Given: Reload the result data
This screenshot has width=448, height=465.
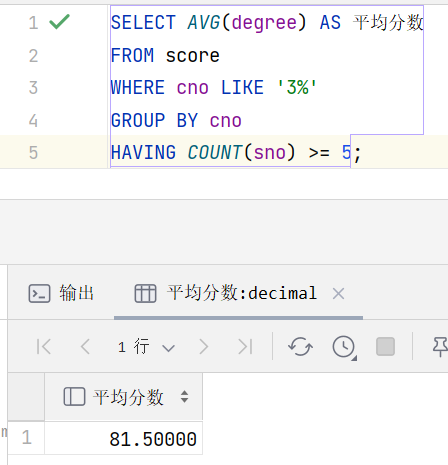Looking at the screenshot, I should tap(300, 347).
